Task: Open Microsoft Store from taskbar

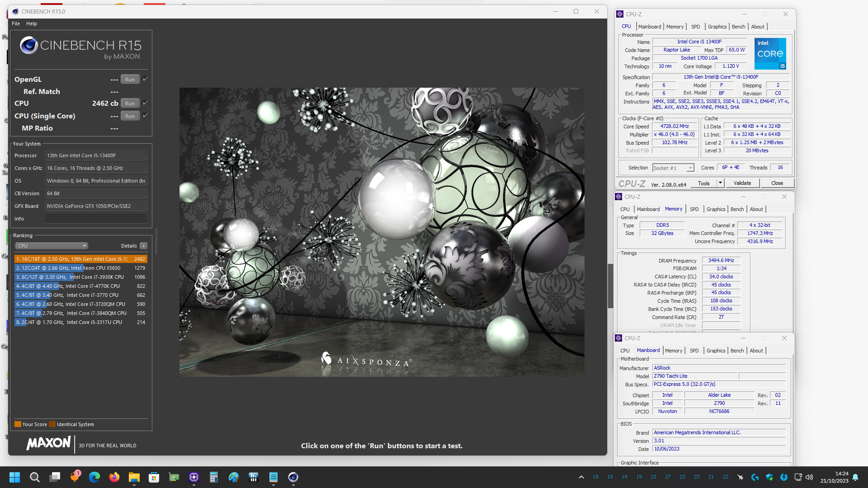Action: tap(154, 477)
